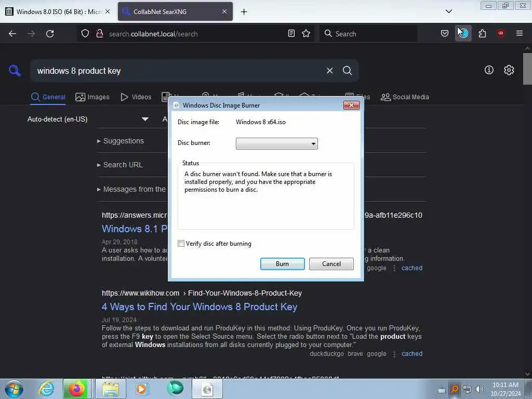The height and width of the screenshot is (399, 532).
Task: Open the extensions puzzle icon
Action: (x=482, y=34)
